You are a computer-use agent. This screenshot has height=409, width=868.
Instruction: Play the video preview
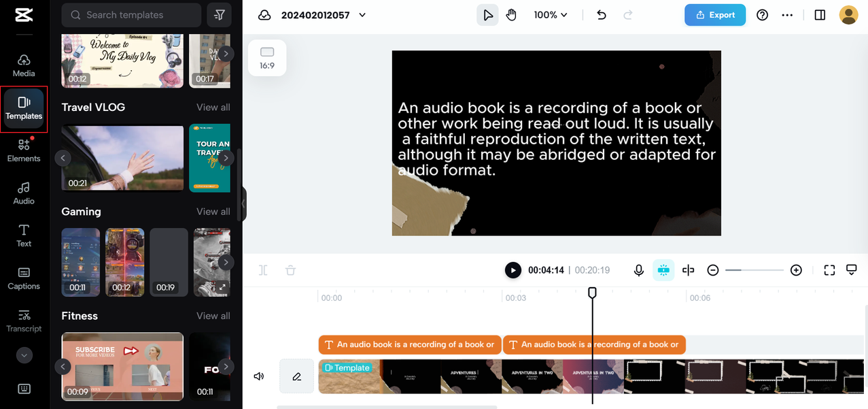[x=513, y=270]
